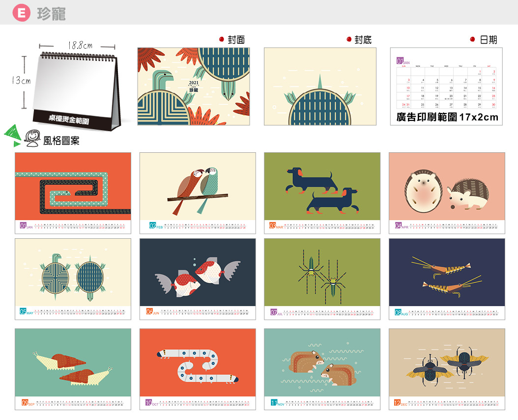Select the 04 APR hedgehog page

[x=447, y=193]
